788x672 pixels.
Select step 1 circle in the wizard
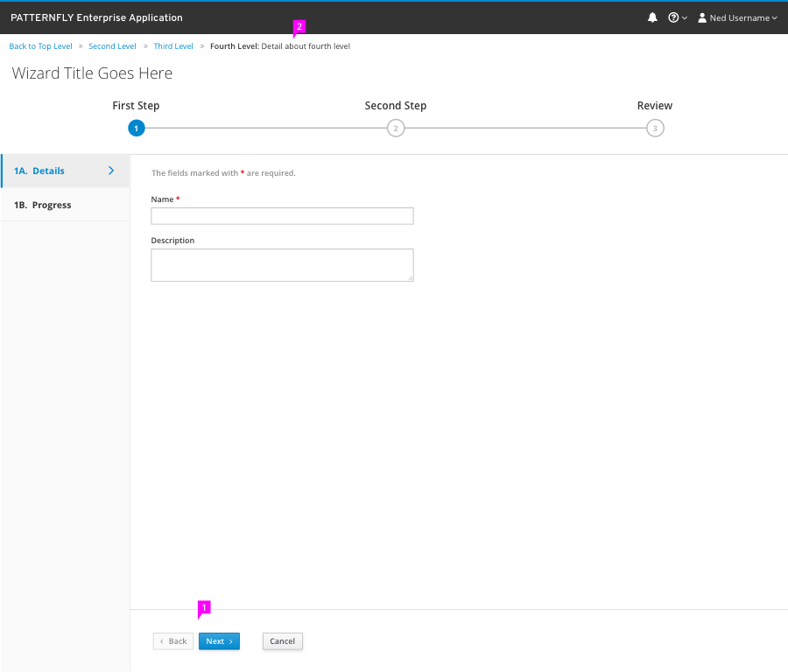137,128
